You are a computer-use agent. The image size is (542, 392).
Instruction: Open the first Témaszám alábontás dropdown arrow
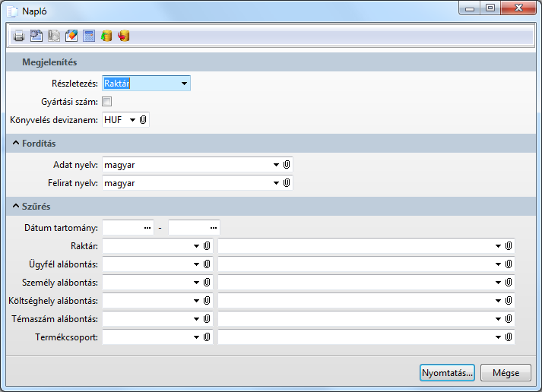point(196,319)
